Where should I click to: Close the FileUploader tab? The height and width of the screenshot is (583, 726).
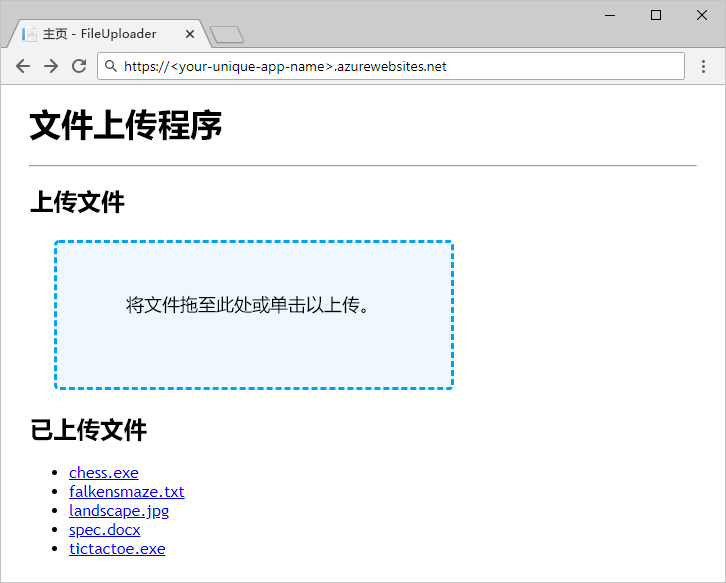click(x=190, y=34)
